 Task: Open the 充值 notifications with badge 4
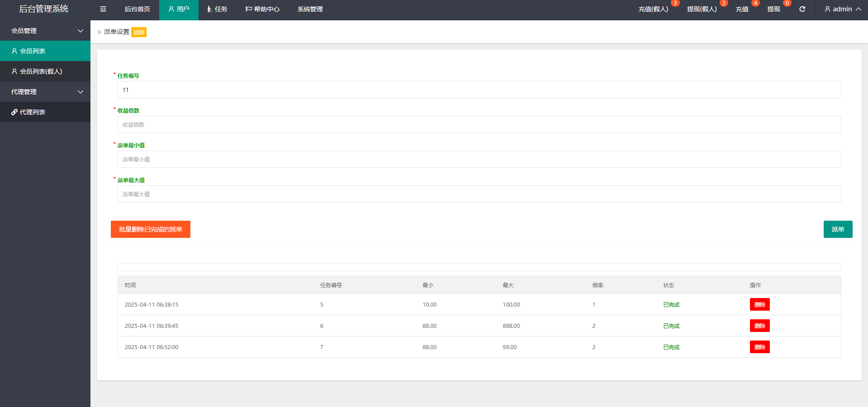pos(742,9)
